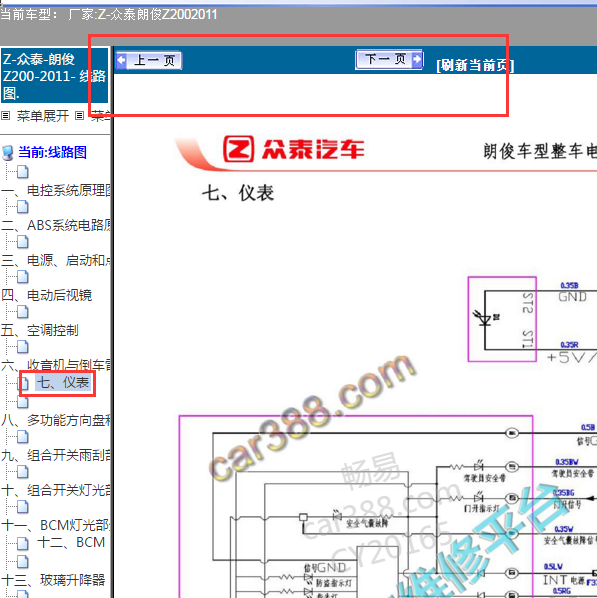Select 十二、BCM tree item
This screenshot has height=598, width=597.
coord(71,542)
